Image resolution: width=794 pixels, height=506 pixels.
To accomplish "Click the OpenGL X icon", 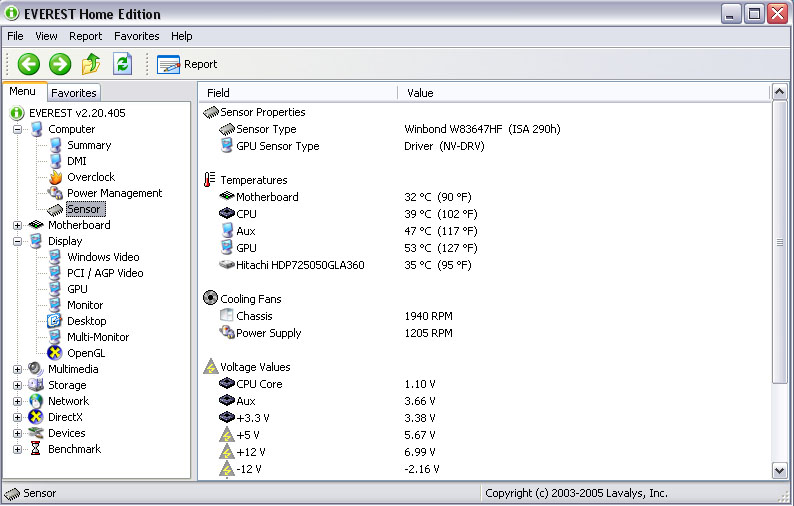I will [55, 353].
